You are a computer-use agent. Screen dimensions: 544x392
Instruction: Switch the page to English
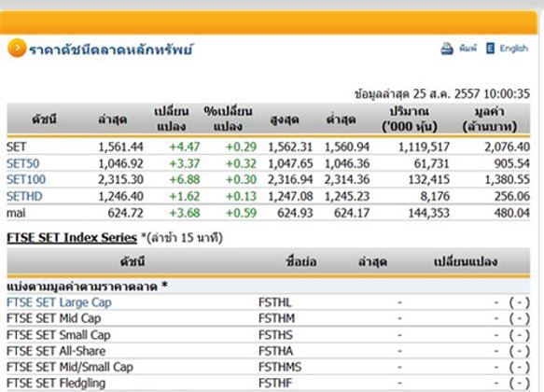click(x=513, y=49)
